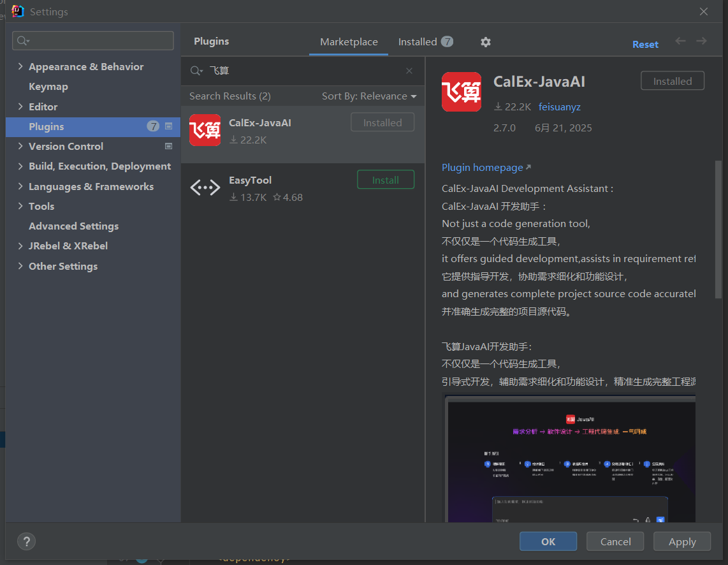The image size is (728, 565).
Task: Click the settings search input field
Action: pos(93,41)
